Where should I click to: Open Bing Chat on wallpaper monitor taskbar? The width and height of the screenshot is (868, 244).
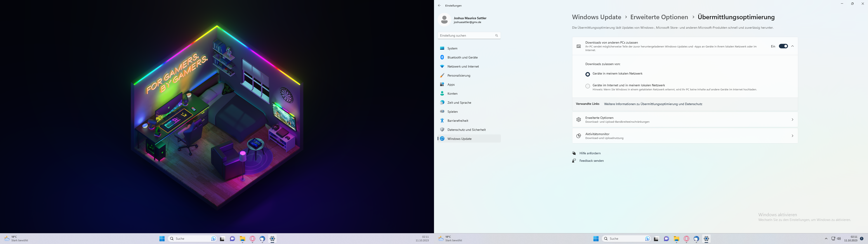tap(213, 239)
